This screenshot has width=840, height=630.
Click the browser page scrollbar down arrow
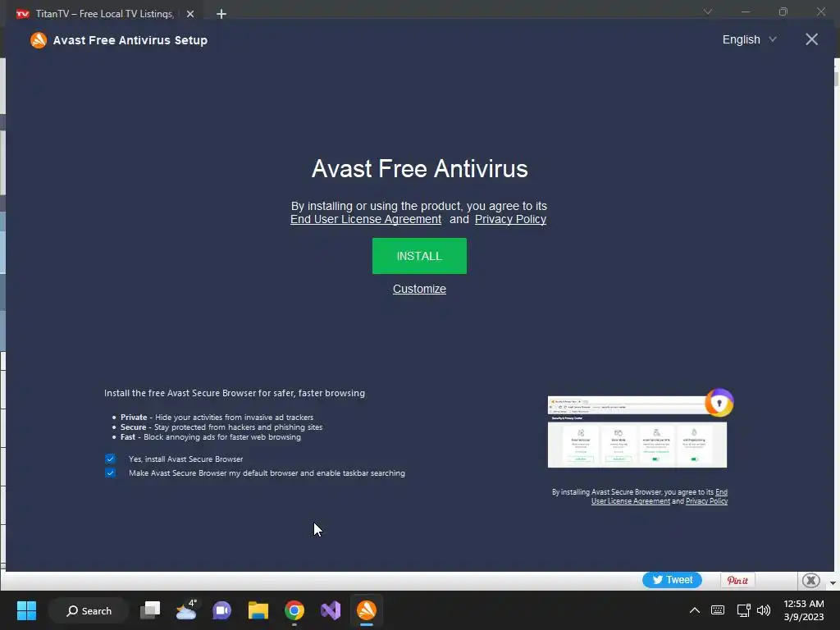[833, 583]
